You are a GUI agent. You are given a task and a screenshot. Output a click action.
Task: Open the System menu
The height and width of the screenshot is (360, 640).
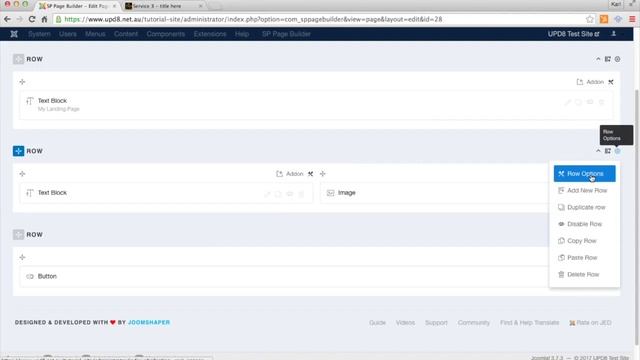point(40,34)
